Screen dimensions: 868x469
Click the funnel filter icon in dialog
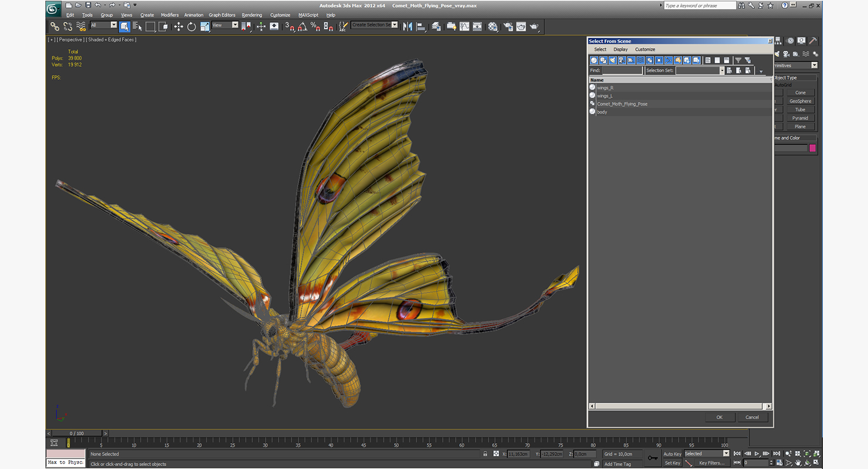coord(738,60)
